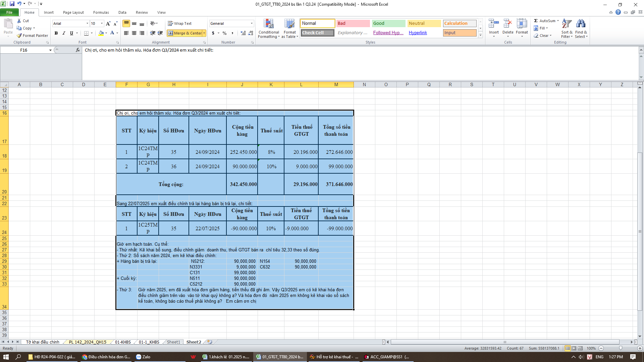644x362 pixels.
Task: Open the Orientation text rotation icon
Action: click(x=153, y=23)
